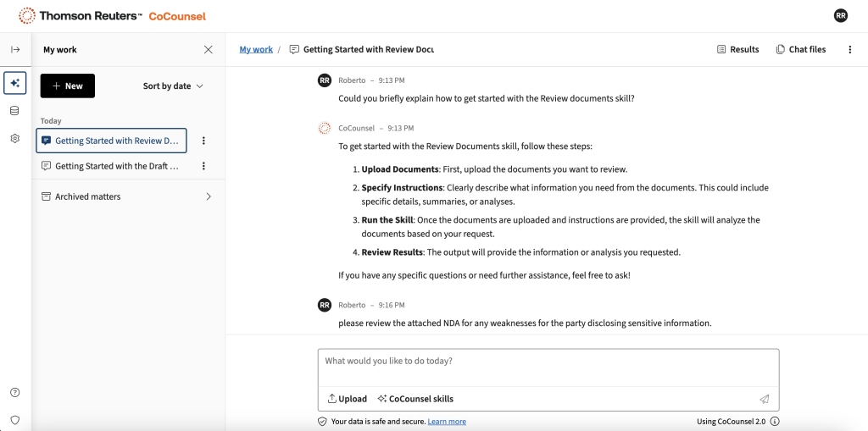Open the settings gear in sidebar

point(15,139)
